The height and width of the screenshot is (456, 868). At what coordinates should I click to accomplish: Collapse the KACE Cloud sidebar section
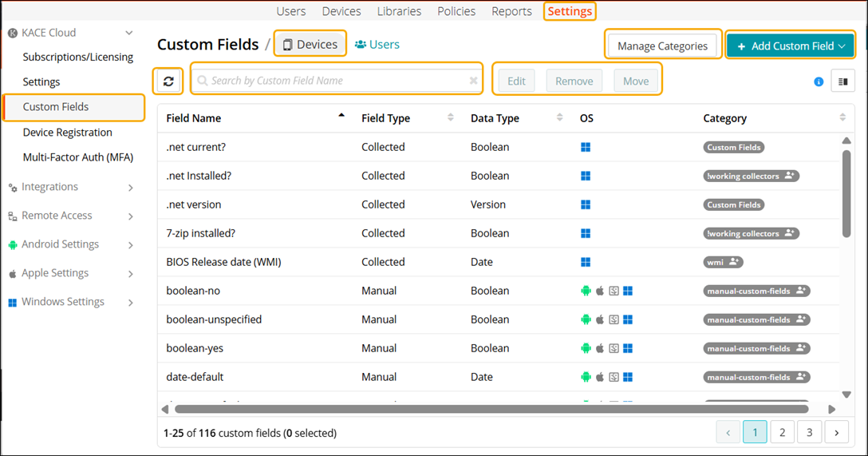[x=129, y=33]
